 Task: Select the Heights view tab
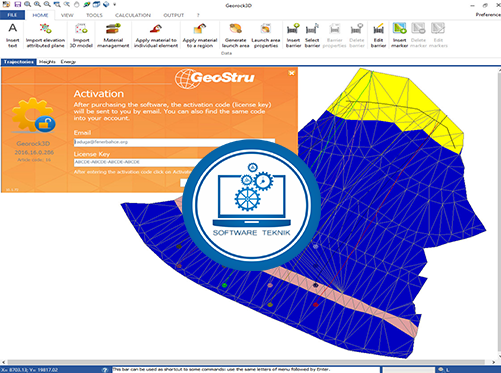pos(47,62)
